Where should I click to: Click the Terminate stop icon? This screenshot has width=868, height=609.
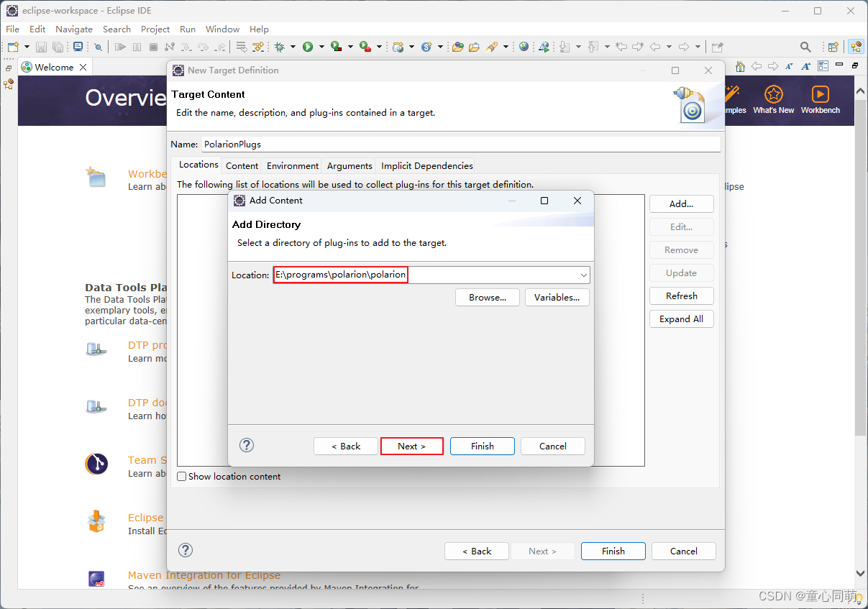[153, 47]
